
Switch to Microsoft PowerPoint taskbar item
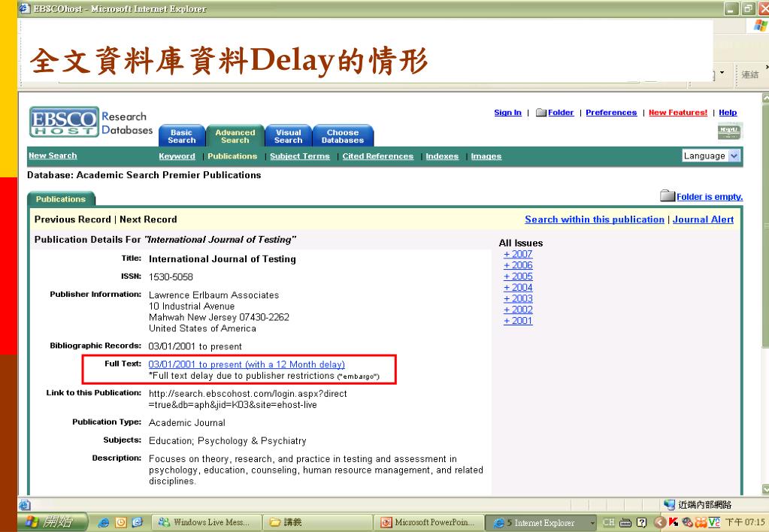[428, 523]
